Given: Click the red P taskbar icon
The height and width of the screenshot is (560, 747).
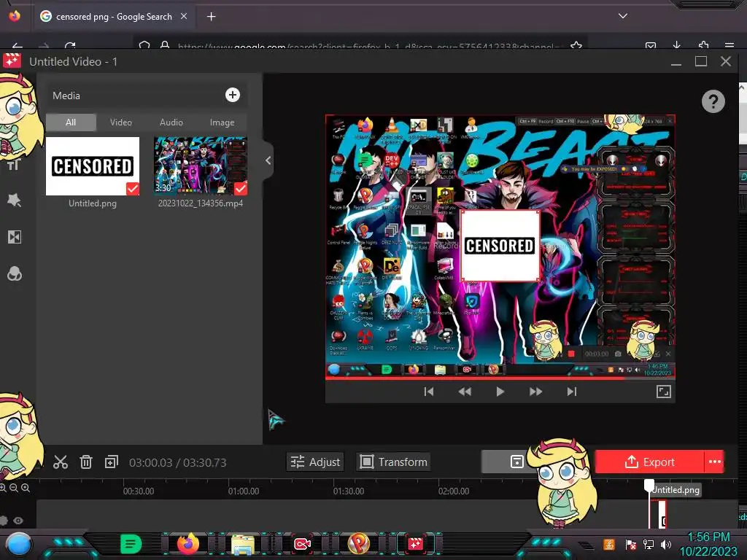Looking at the screenshot, I should tap(359, 544).
